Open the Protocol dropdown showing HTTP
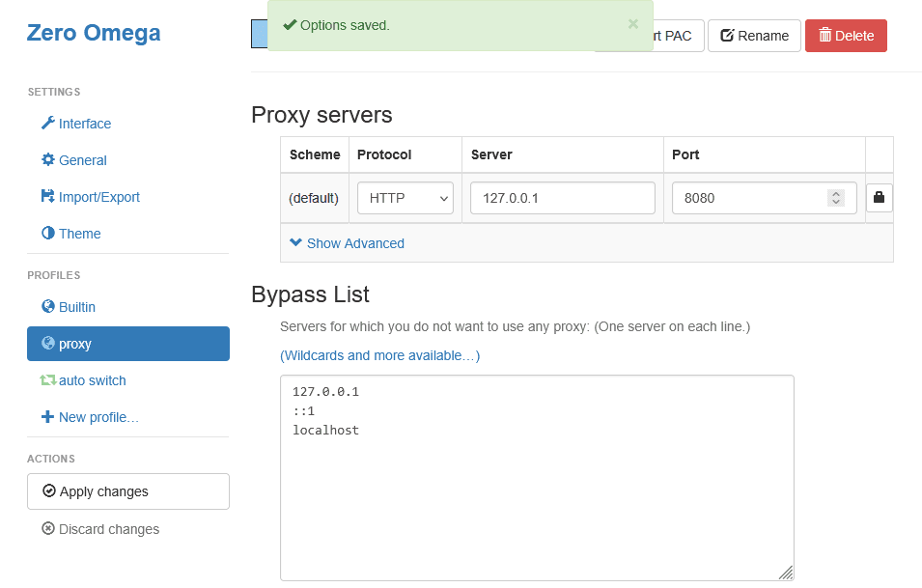Viewport: 922px width, 588px height. 405,197
